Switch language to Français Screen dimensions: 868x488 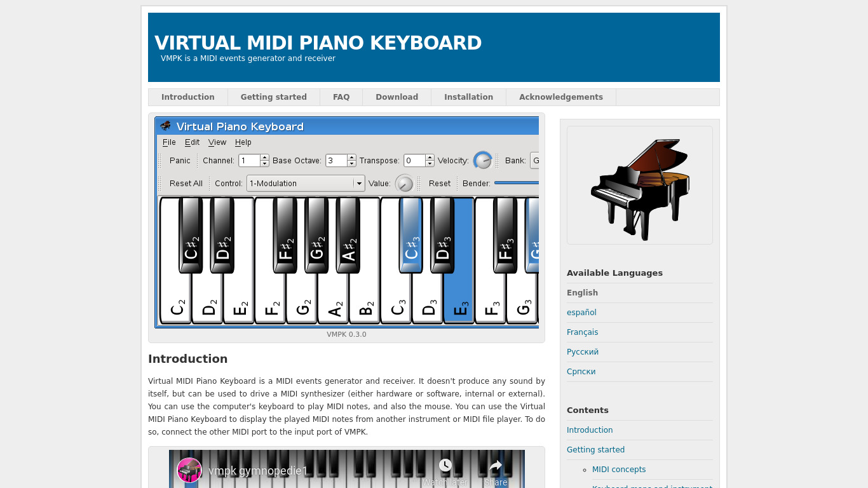click(x=582, y=332)
